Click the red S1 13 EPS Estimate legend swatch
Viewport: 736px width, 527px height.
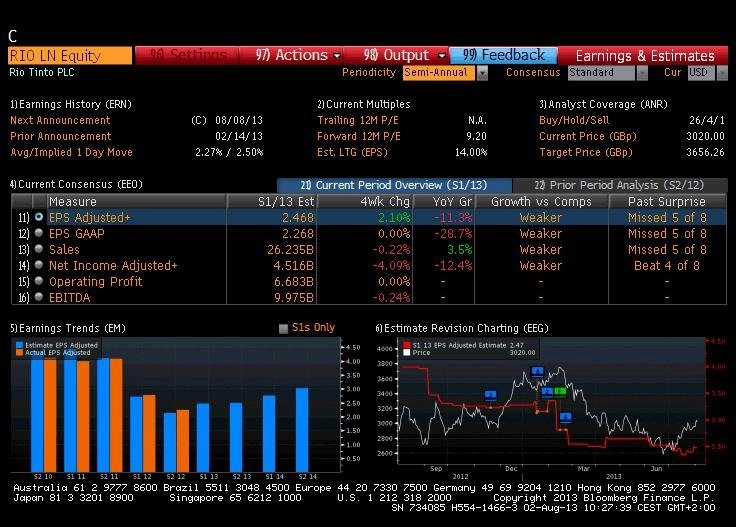(406, 345)
